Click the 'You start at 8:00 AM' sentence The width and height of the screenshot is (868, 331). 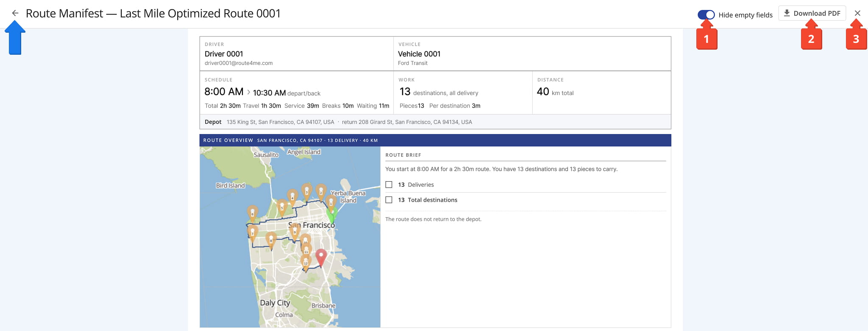point(501,169)
